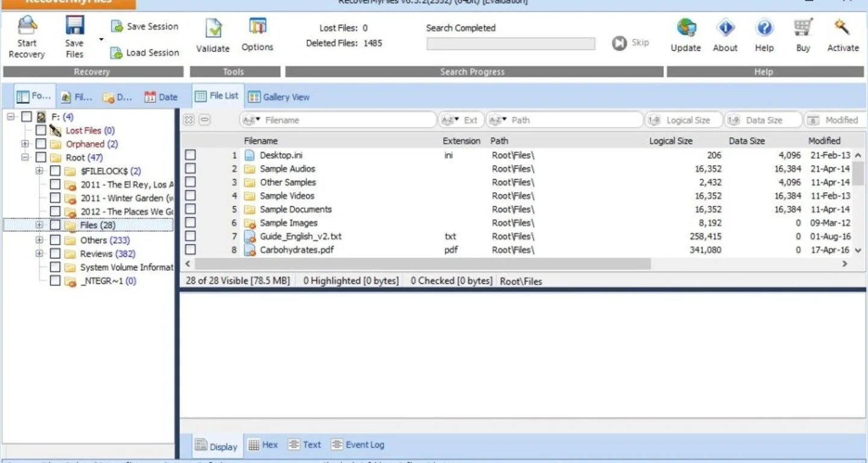Open the Display preview tab
Screen dimensions: 868x463
click(x=218, y=446)
